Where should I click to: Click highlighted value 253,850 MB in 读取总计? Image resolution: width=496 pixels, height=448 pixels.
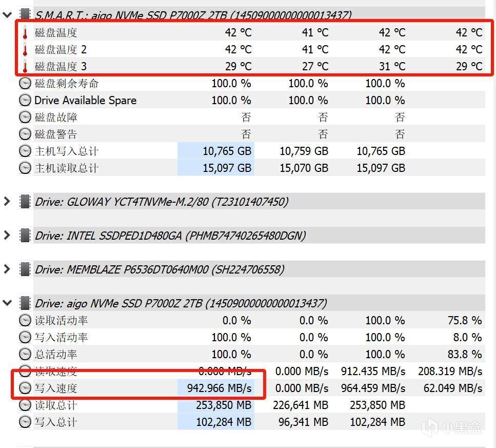(224, 405)
